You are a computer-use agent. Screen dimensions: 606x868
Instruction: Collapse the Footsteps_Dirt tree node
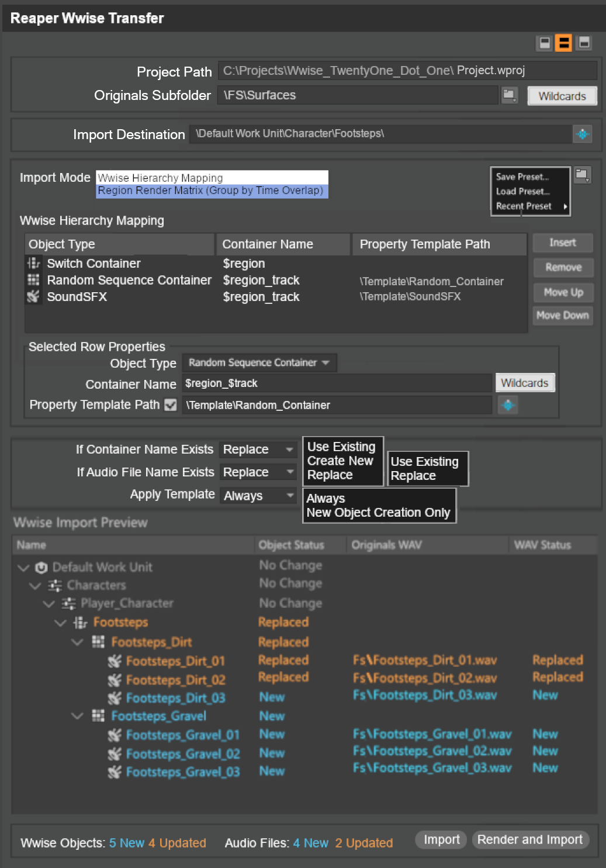point(77,642)
